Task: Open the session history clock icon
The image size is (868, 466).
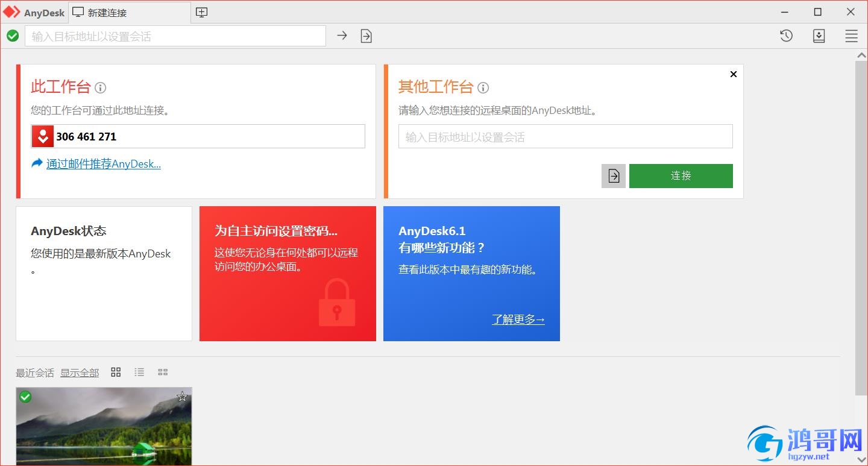Action: tap(786, 36)
